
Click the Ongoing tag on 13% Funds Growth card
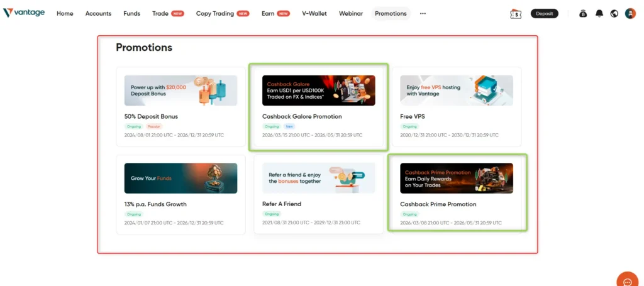[x=133, y=214]
